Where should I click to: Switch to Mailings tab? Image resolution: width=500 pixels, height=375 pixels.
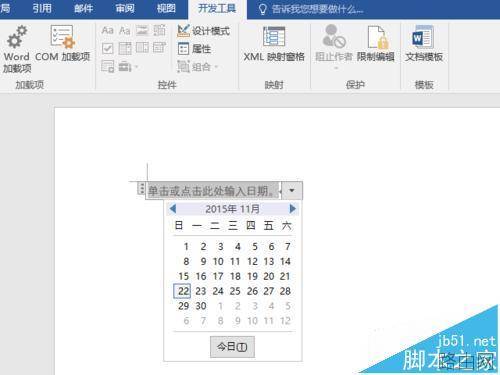click(83, 8)
